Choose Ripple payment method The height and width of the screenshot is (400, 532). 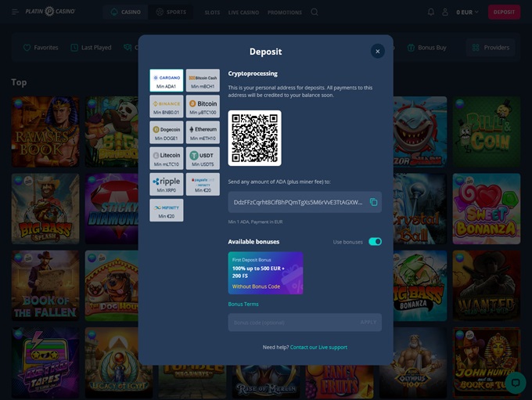point(166,184)
